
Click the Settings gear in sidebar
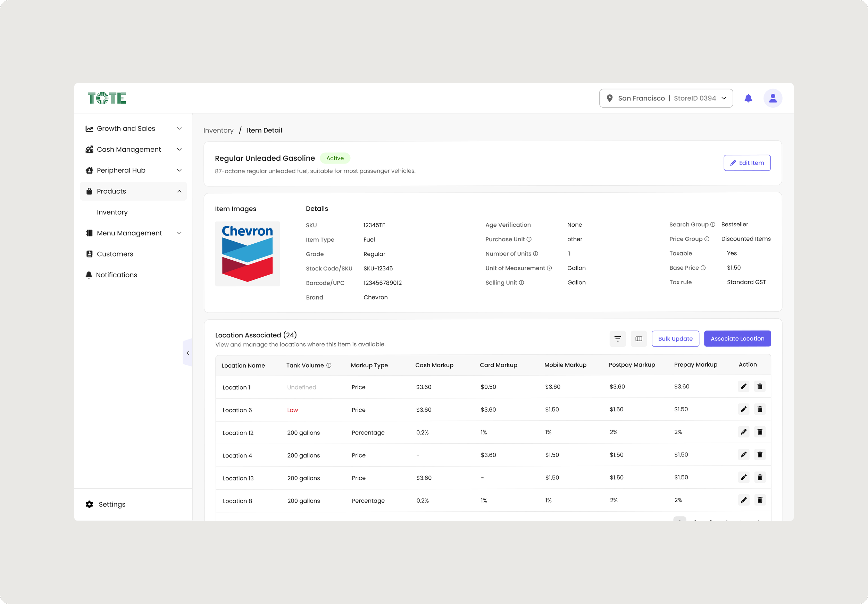[x=90, y=504]
